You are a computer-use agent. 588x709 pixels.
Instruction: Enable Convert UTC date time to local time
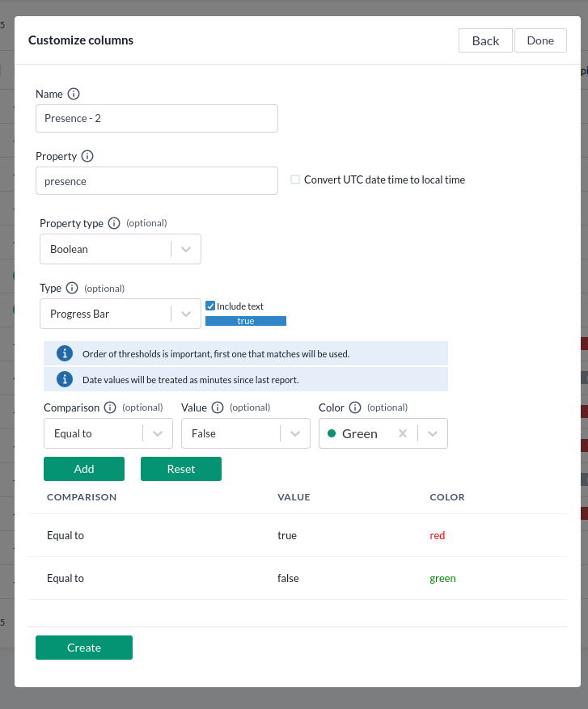(x=295, y=179)
